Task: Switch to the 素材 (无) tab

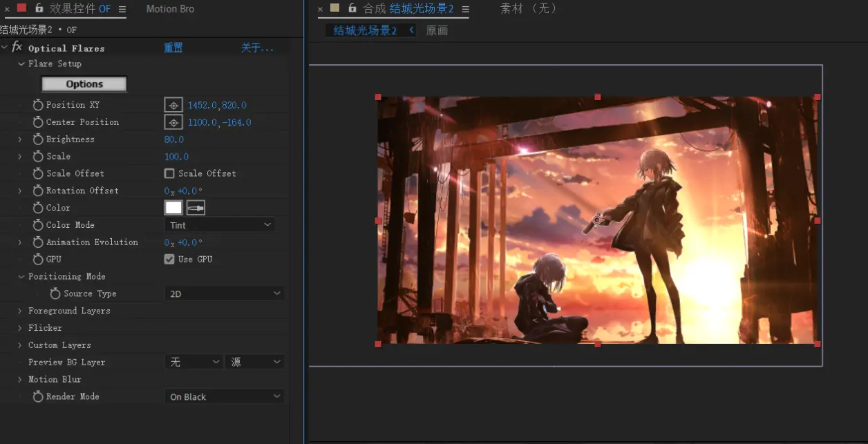Action: (528, 9)
